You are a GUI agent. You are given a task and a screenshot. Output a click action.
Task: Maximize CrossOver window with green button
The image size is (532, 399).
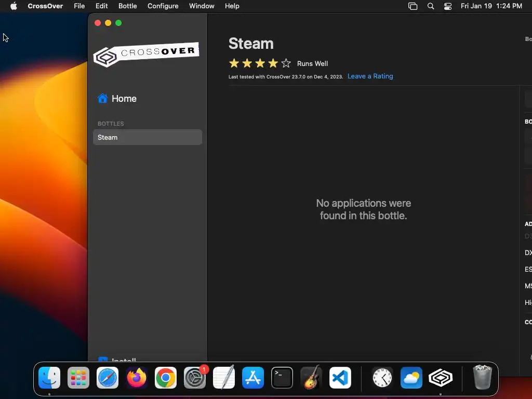click(x=118, y=23)
